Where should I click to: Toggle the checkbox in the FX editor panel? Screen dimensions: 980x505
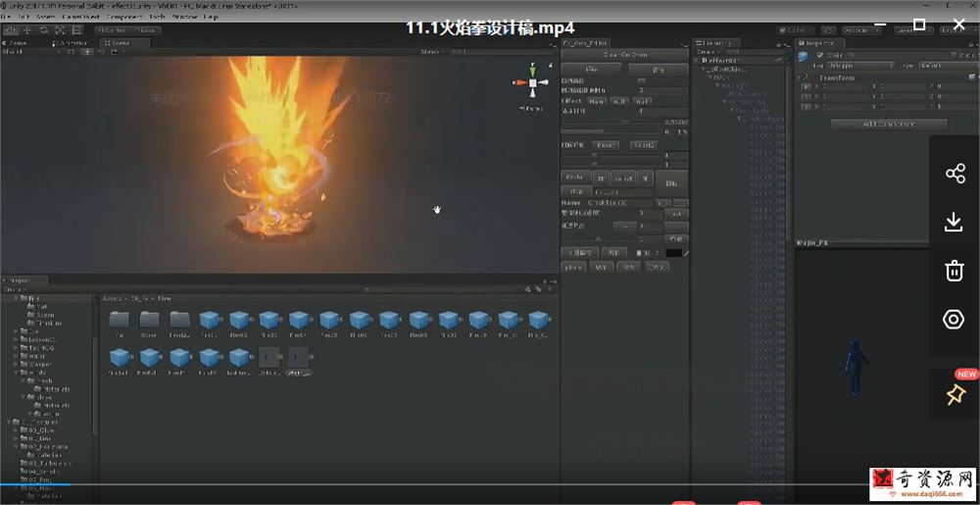coord(641,81)
